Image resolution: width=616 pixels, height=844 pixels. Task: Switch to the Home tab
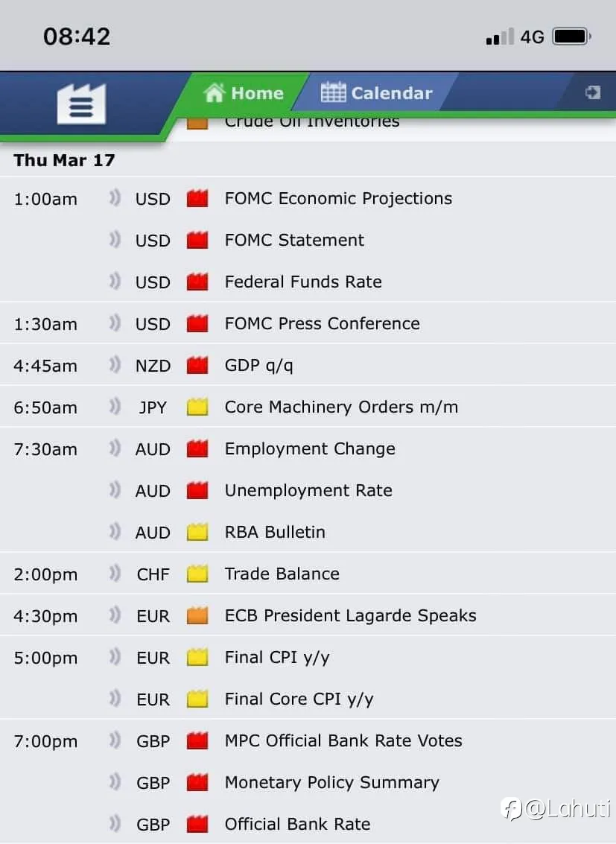[x=244, y=92]
